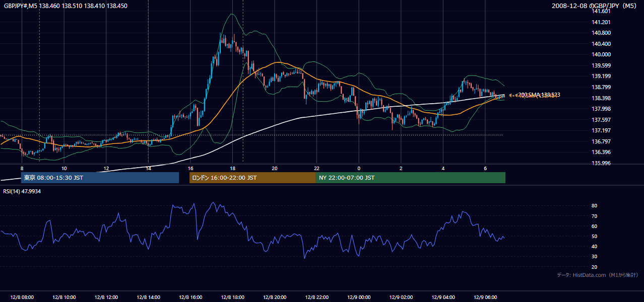Click price axis label 138.799
Screen dimensions: 644x302
[602, 87]
